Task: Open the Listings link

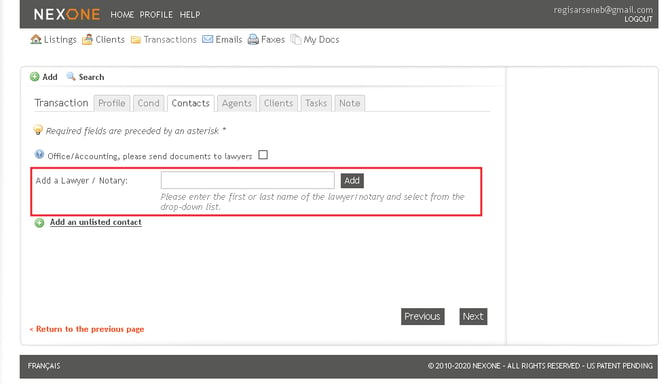Action: pyautogui.click(x=60, y=39)
